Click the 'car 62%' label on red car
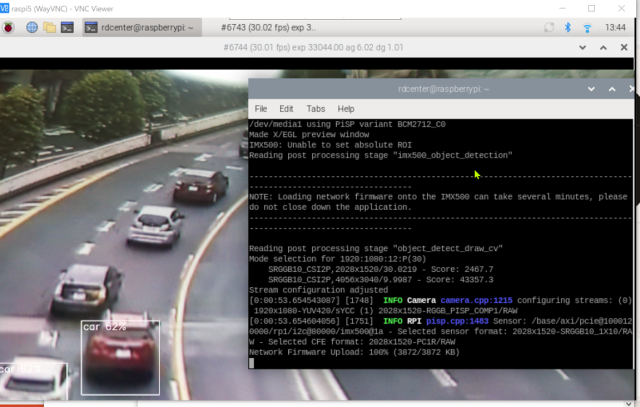The width and height of the screenshot is (640, 407). pyautogui.click(x=104, y=327)
